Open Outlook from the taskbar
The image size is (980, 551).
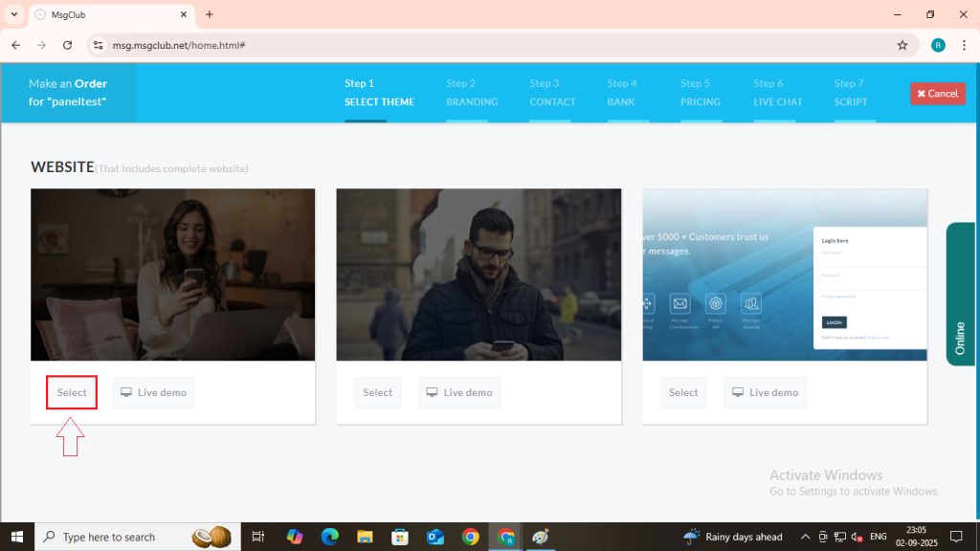click(435, 537)
